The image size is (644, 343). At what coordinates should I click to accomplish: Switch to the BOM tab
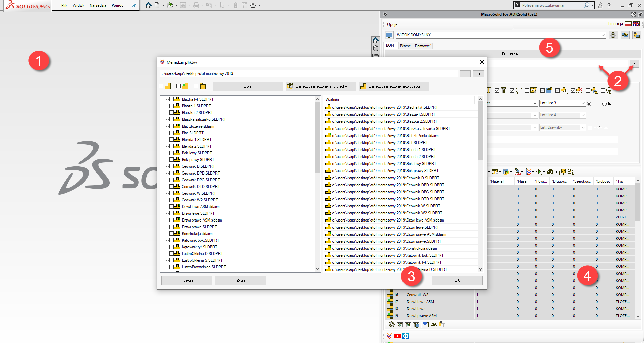(x=390, y=45)
